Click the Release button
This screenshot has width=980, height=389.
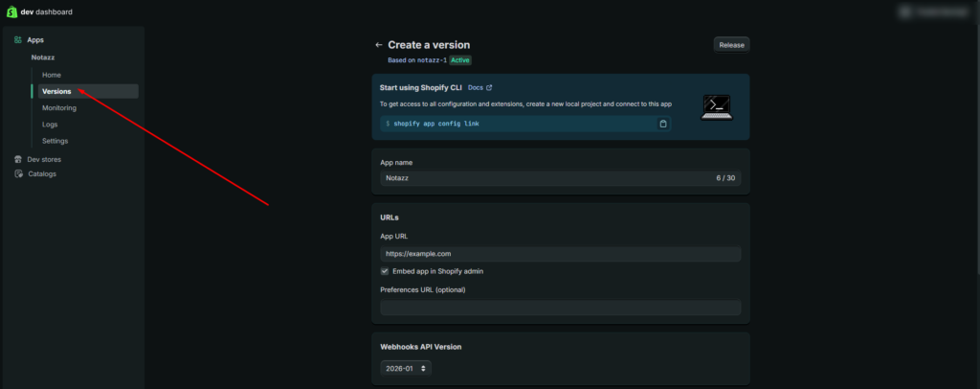pyautogui.click(x=731, y=44)
